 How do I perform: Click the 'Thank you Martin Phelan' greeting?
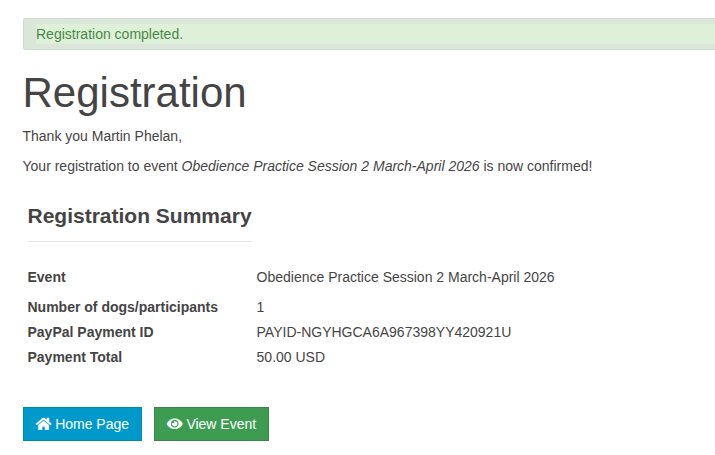pyautogui.click(x=102, y=136)
